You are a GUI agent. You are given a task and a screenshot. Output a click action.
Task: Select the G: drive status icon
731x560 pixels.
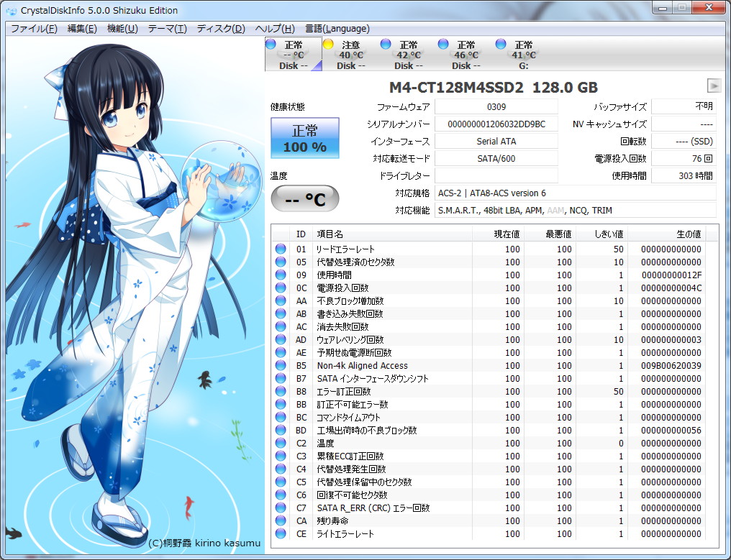tap(501, 45)
